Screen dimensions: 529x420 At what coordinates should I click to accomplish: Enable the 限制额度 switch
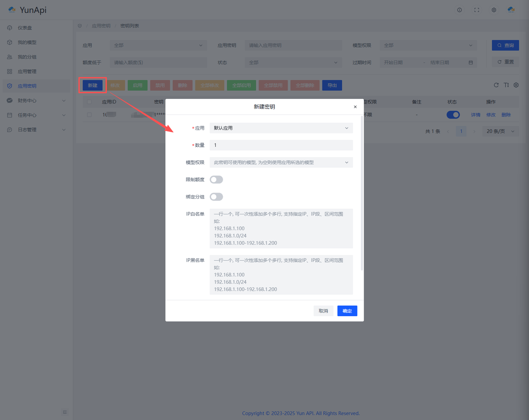(216, 179)
